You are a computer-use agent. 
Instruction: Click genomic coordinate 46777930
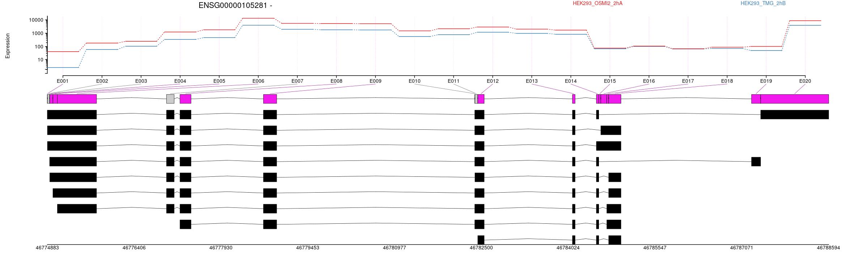[x=221, y=248]
